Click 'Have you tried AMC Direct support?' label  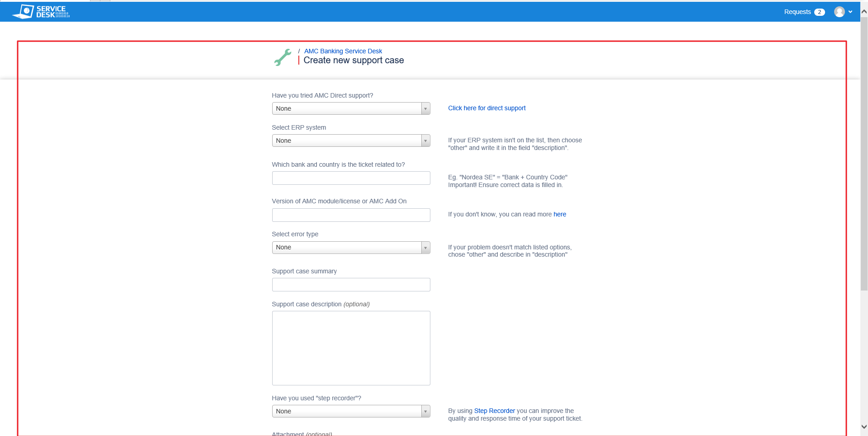pyautogui.click(x=322, y=95)
